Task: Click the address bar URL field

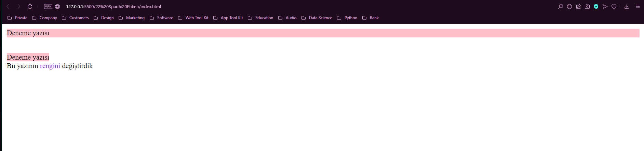Action: tap(113, 7)
